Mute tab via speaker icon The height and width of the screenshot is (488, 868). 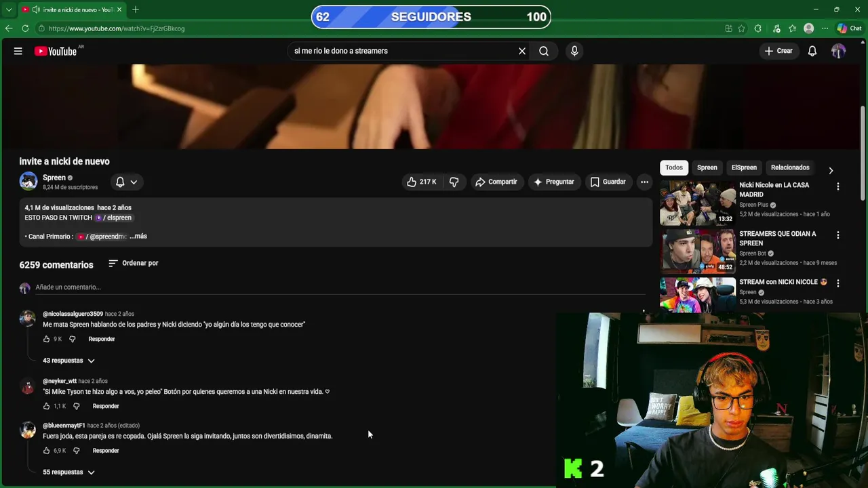click(36, 9)
